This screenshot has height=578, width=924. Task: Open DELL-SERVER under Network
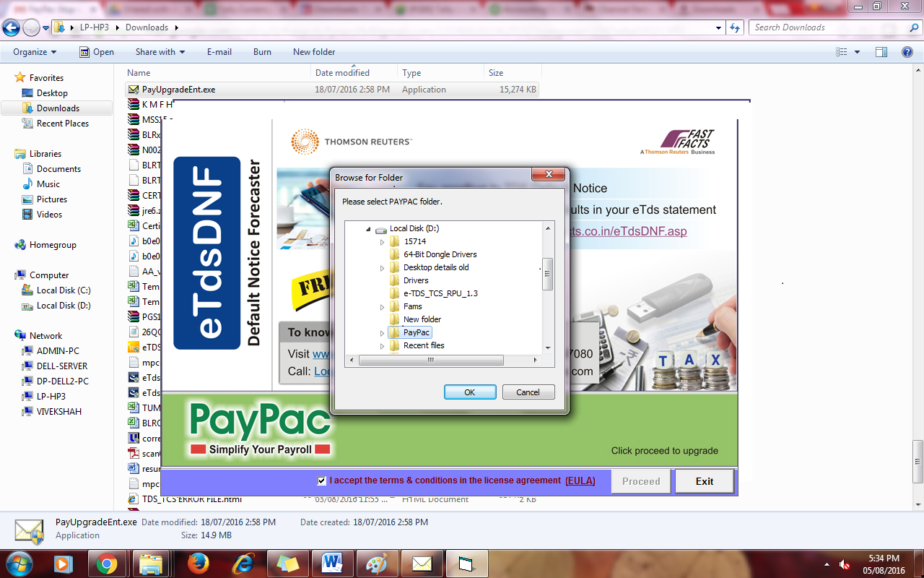point(62,366)
